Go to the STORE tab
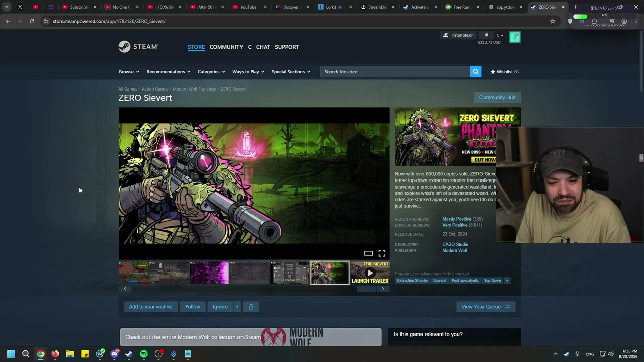Viewport: 644px width, 362px height. point(196,47)
